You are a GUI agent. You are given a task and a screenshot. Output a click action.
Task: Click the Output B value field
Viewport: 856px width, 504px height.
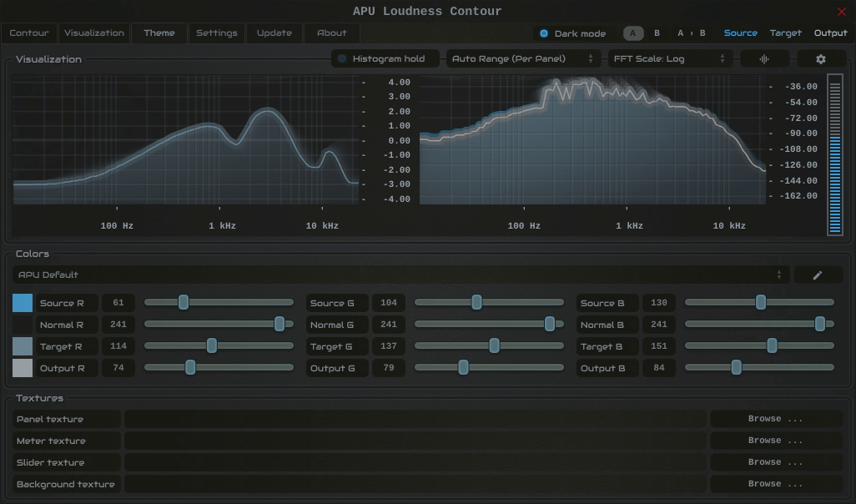(659, 368)
